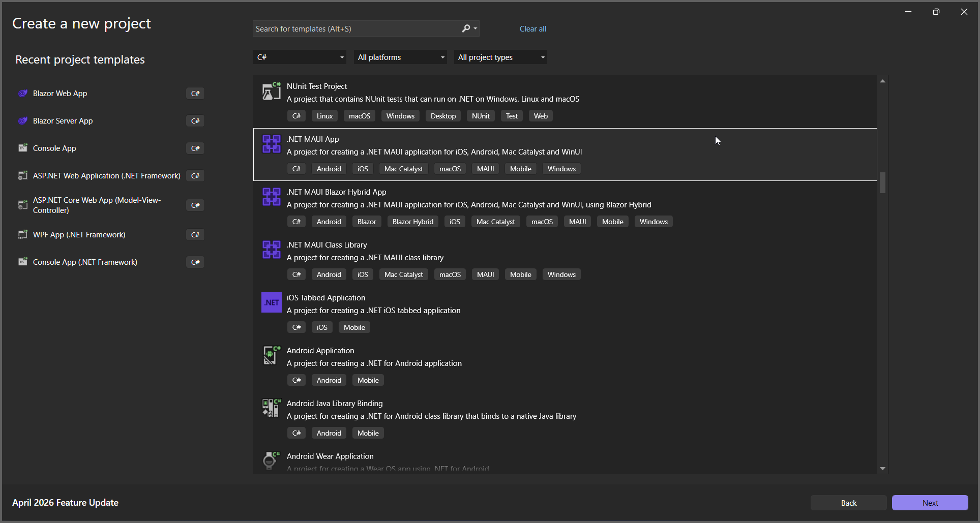Click the Desktop tag on NUnit Test Project
The image size is (980, 523).
[x=443, y=116]
